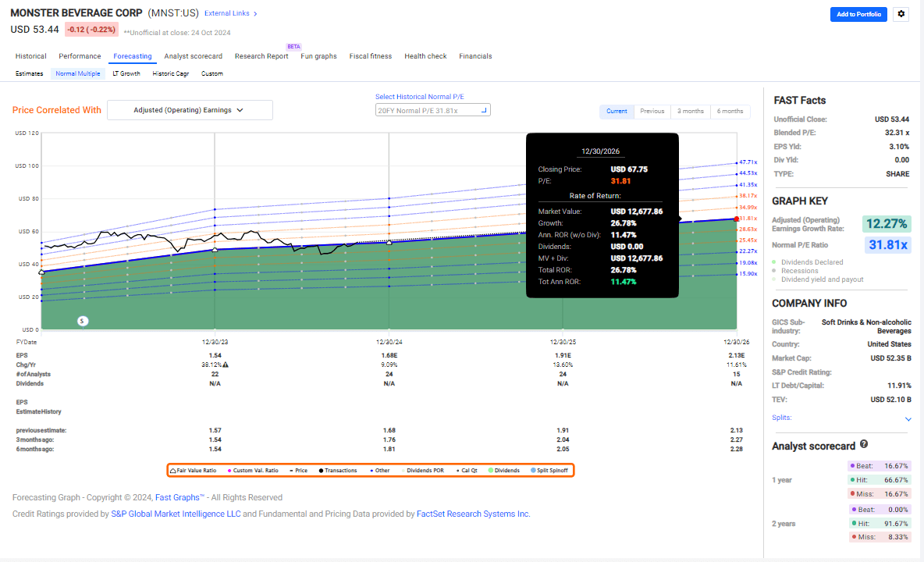The height and width of the screenshot is (562, 924).
Task: Click the Cal Qt legend icon
Action: coord(456,470)
